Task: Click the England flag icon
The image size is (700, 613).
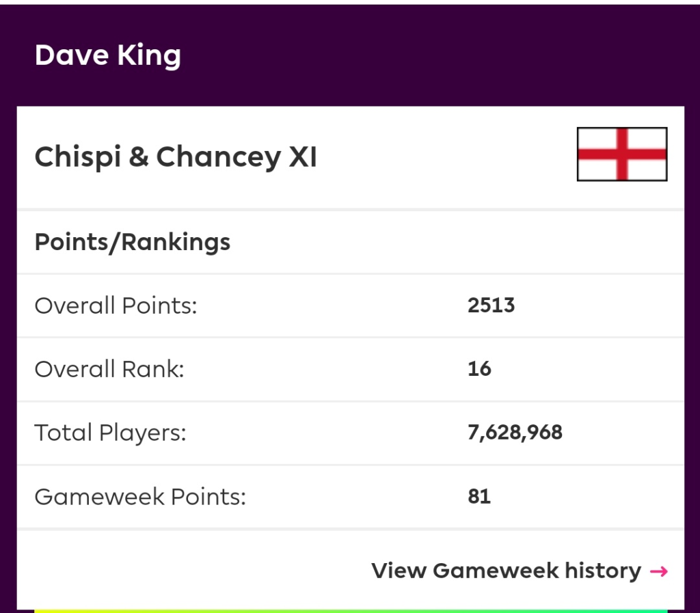Action: click(x=621, y=154)
